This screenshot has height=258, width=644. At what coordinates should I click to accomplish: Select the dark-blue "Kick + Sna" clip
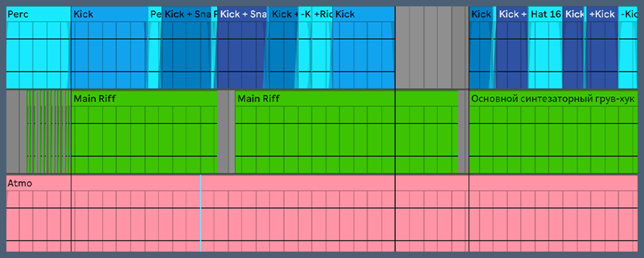pyautogui.click(x=242, y=47)
